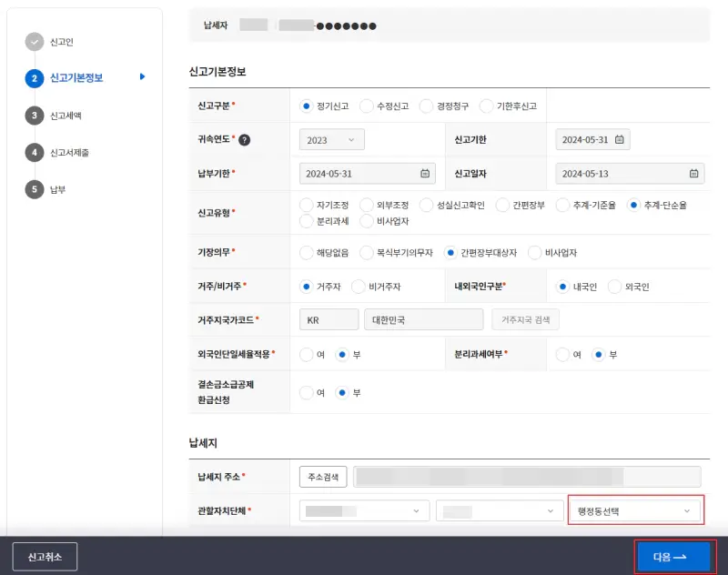This screenshot has width=728, height=575.
Task: Select 외국인 for 내외국인구분
Action: (x=614, y=286)
